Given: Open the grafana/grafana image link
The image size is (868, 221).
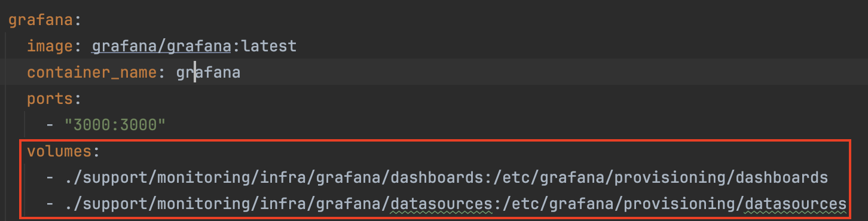Looking at the screenshot, I should 161,46.
